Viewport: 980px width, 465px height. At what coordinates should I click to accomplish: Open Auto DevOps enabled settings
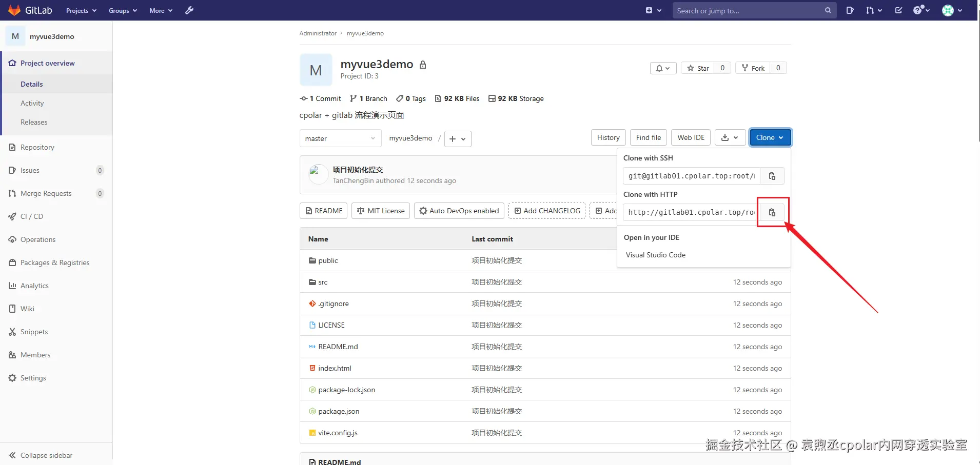[x=459, y=211]
